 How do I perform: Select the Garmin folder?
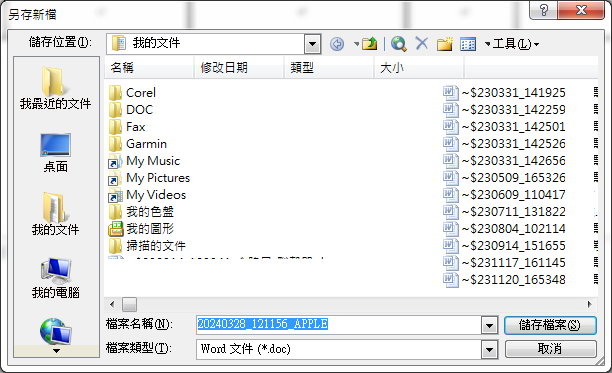(x=138, y=144)
